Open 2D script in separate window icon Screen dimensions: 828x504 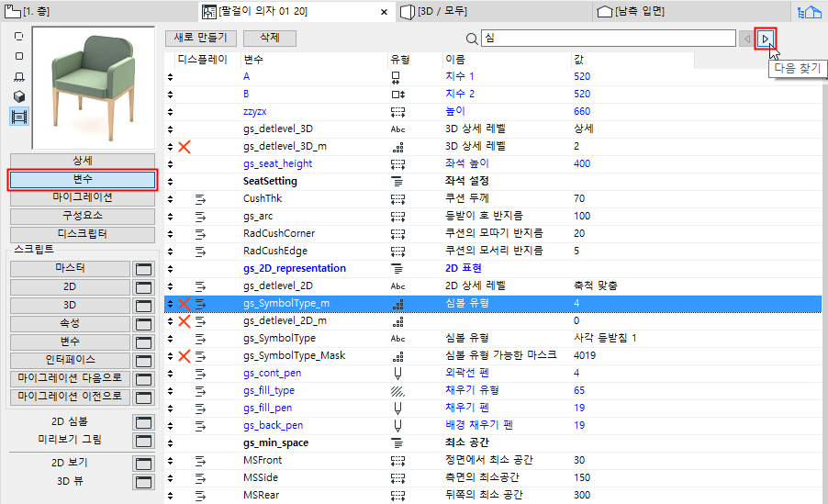click(x=143, y=287)
